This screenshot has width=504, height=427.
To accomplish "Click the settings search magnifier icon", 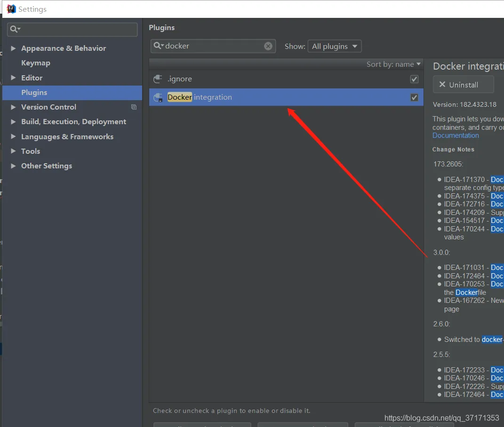I will 14,29.
